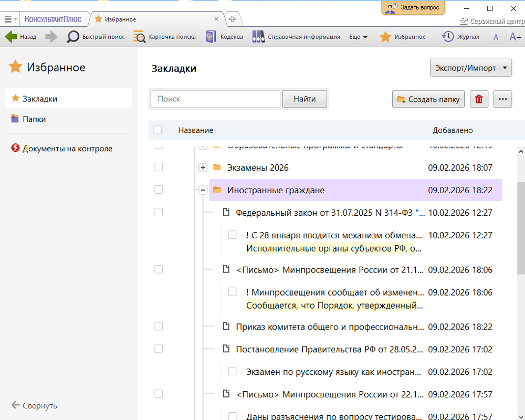525x420 pixels.
Task: Click the Создать папку button
Action: click(428, 99)
